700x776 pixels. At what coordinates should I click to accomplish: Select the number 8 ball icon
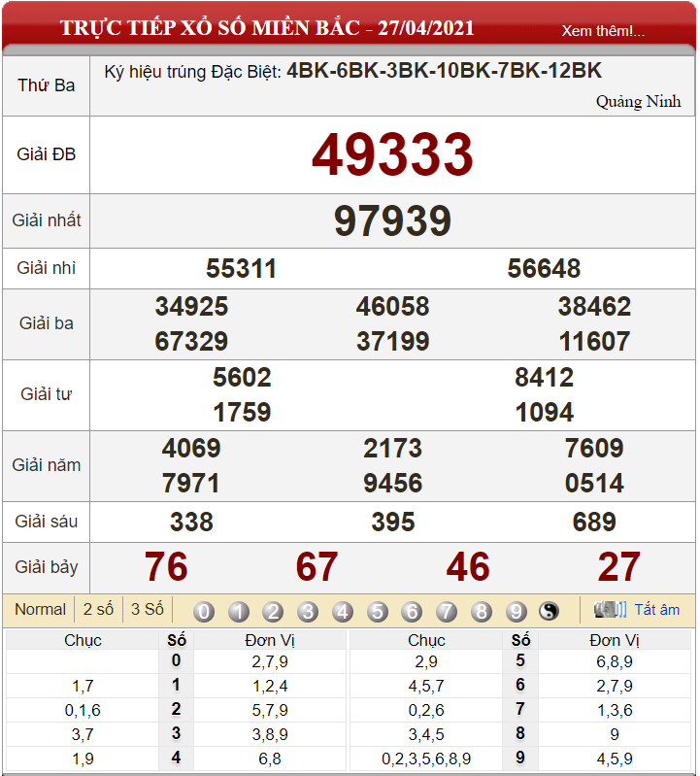[x=482, y=612]
